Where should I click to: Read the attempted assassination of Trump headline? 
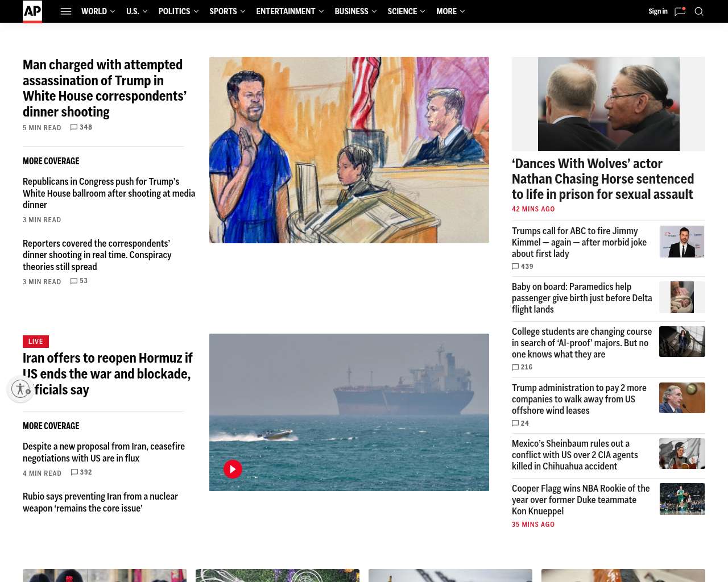(105, 88)
